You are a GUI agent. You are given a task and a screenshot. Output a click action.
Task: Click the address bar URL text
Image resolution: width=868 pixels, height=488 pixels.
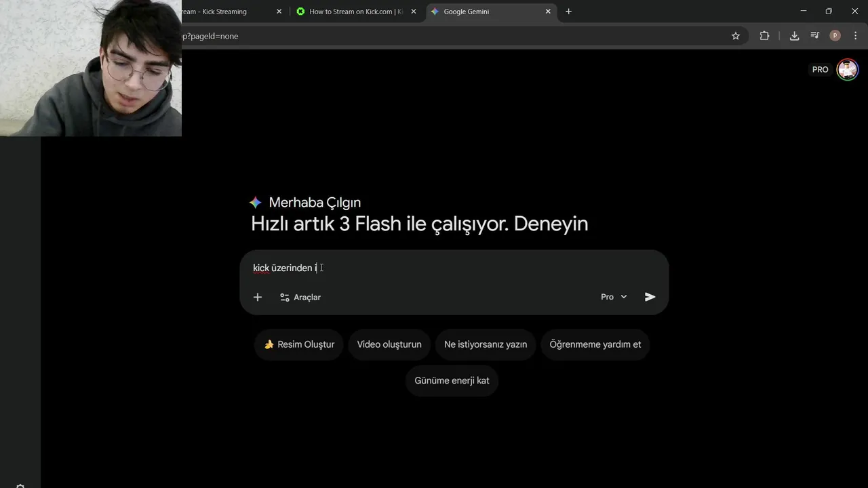[210, 36]
